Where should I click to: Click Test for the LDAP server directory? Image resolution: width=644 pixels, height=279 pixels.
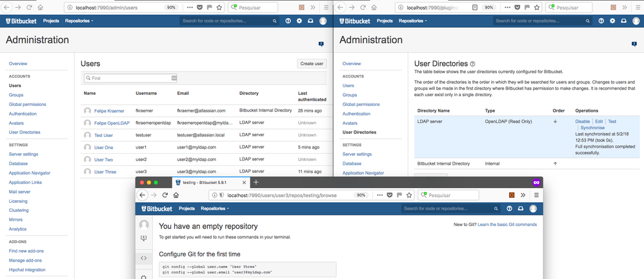(612, 121)
